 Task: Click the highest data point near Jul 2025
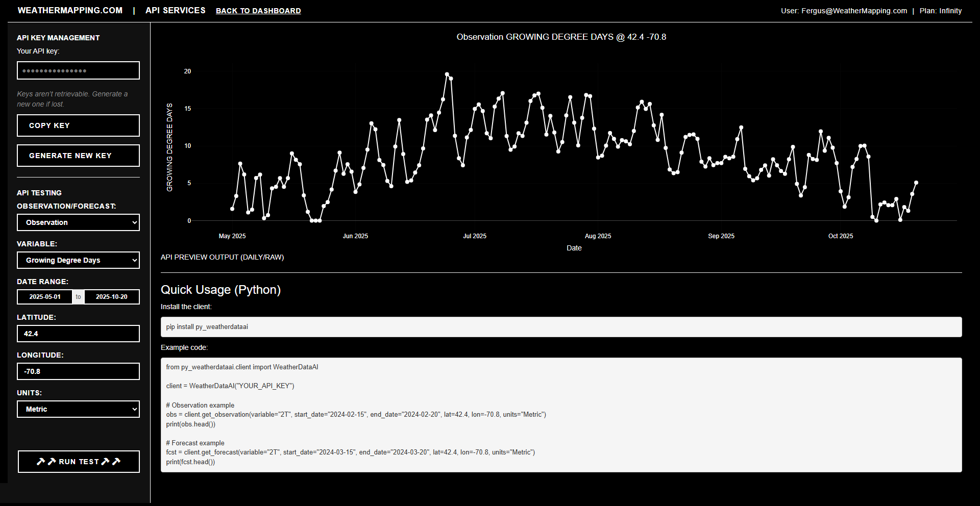(447, 73)
